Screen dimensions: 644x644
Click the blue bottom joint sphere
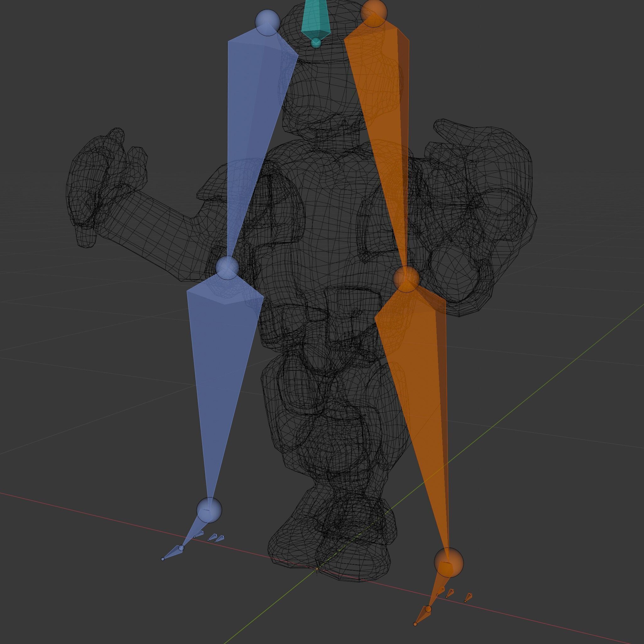tap(209, 510)
